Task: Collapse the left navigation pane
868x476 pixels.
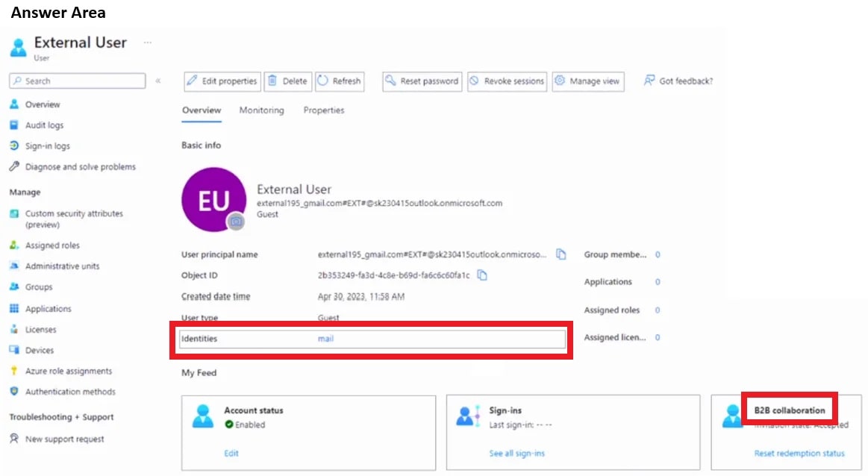Action: (x=157, y=81)
